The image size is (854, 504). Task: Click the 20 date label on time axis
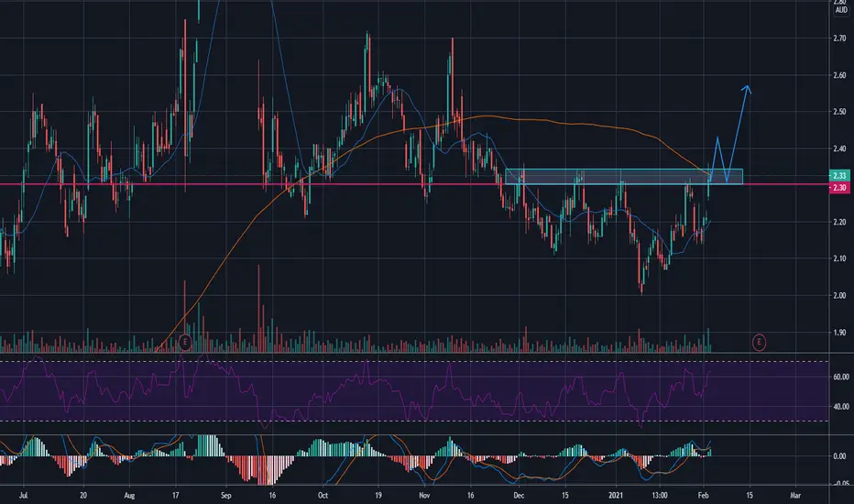pos(82,496)
